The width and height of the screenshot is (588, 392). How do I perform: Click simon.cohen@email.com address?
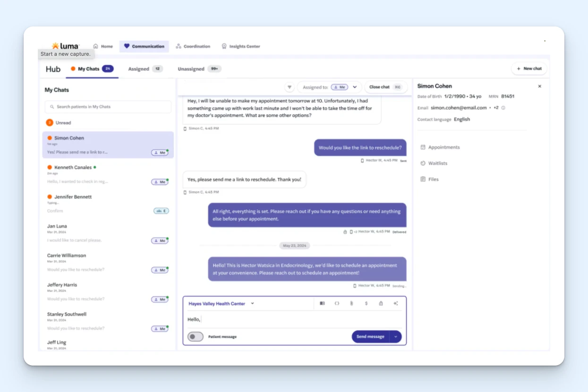coord(459,108)
